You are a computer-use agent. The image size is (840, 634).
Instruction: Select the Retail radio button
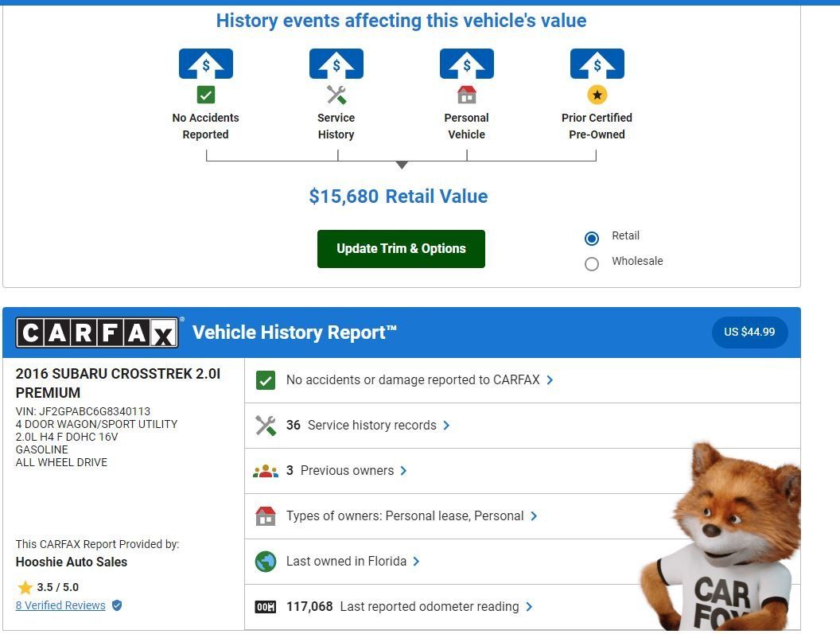pos(592,239)
